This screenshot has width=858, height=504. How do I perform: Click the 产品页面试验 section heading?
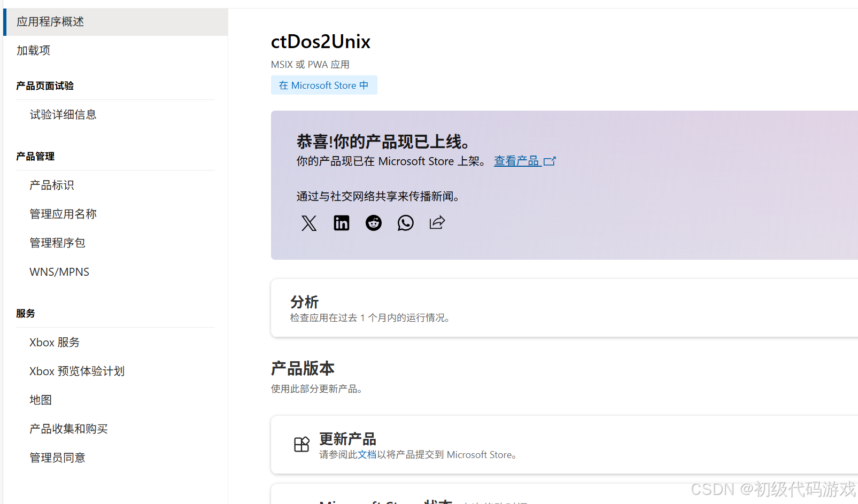pos(45,86)
